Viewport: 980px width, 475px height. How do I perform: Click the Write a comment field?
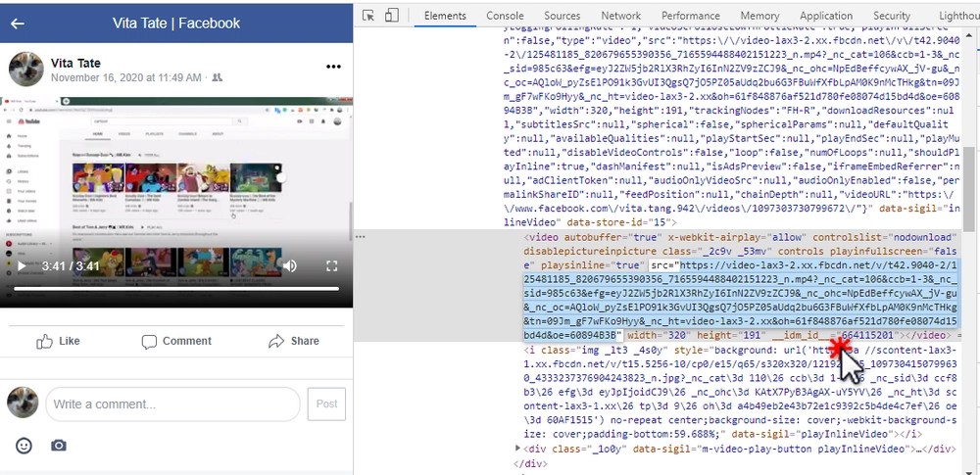pyautogui.click(x=173, y=404)
